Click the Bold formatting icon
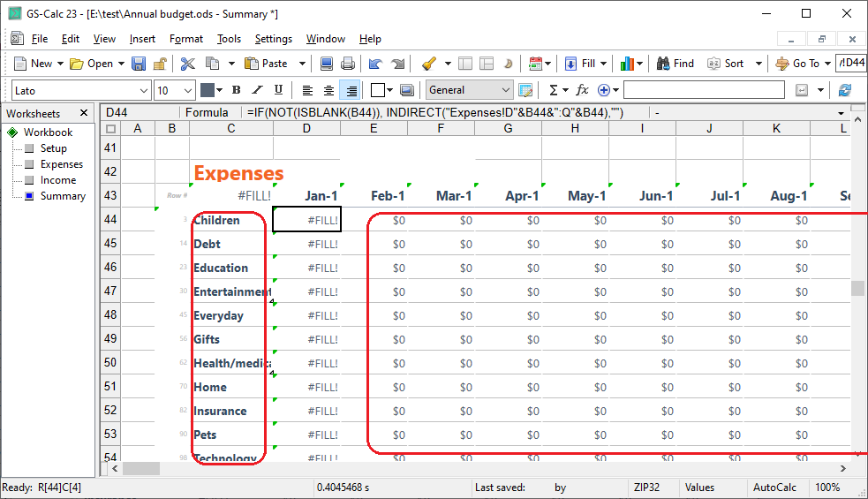Viewport: 868px width, 499px height. [x=237, y=90]
